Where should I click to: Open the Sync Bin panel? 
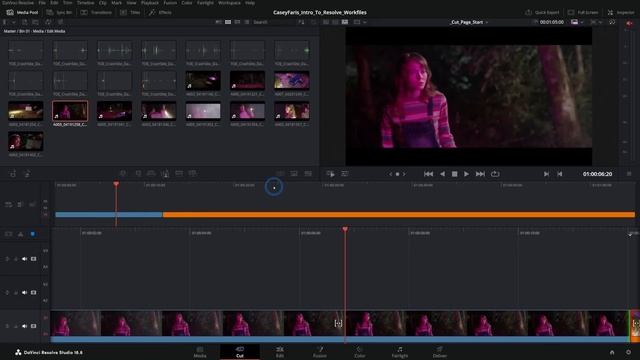tap(60, 13)
